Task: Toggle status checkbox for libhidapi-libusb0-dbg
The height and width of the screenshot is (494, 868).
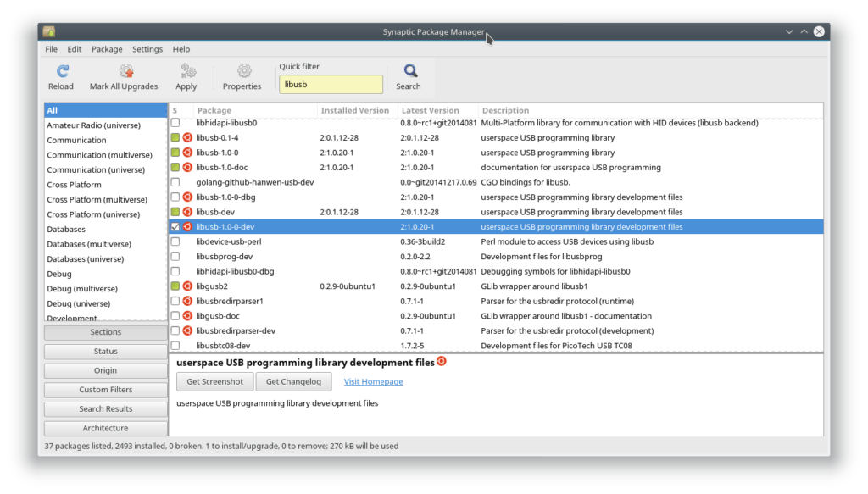Action: [175, 272]
